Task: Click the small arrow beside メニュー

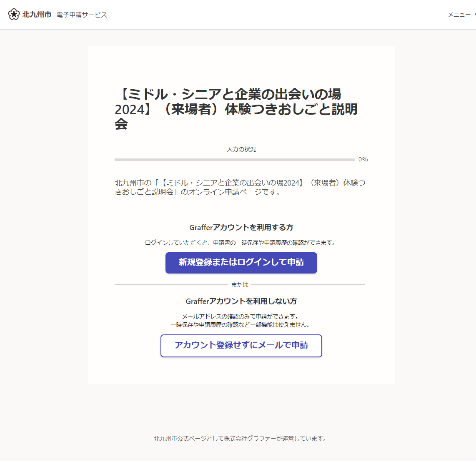Action: (x=474, y=15)
